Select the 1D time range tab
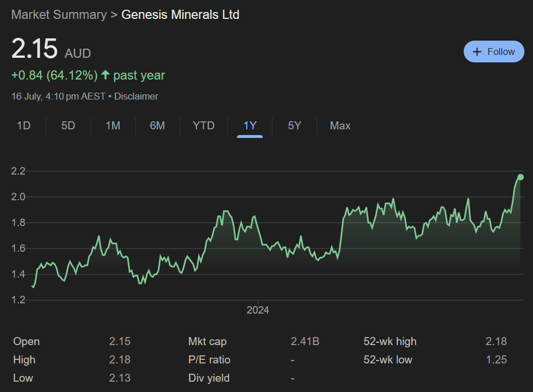Viewport: 533px width, 392px height. (x=24, y=126)
